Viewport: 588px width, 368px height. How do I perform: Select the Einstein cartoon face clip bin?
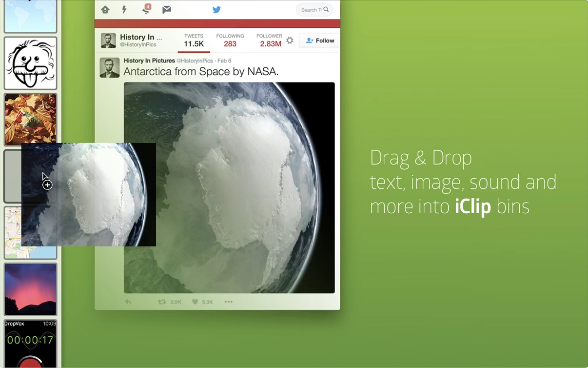coord(31,63)
